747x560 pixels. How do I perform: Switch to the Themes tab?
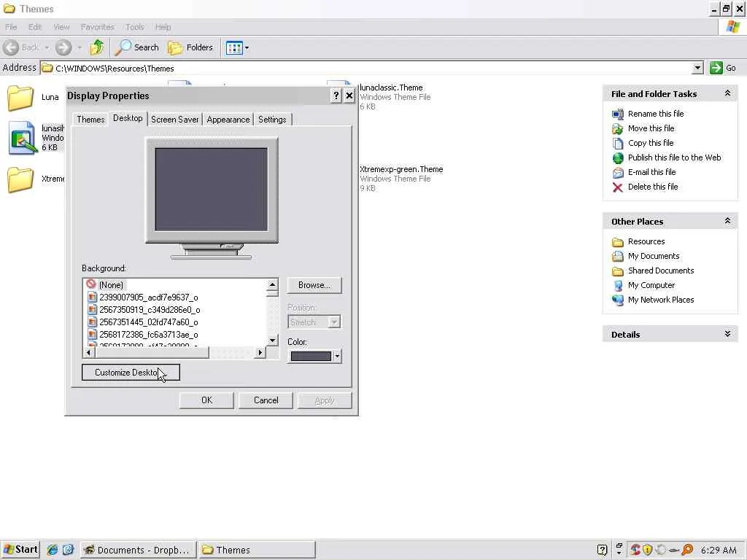pos(90,120)
